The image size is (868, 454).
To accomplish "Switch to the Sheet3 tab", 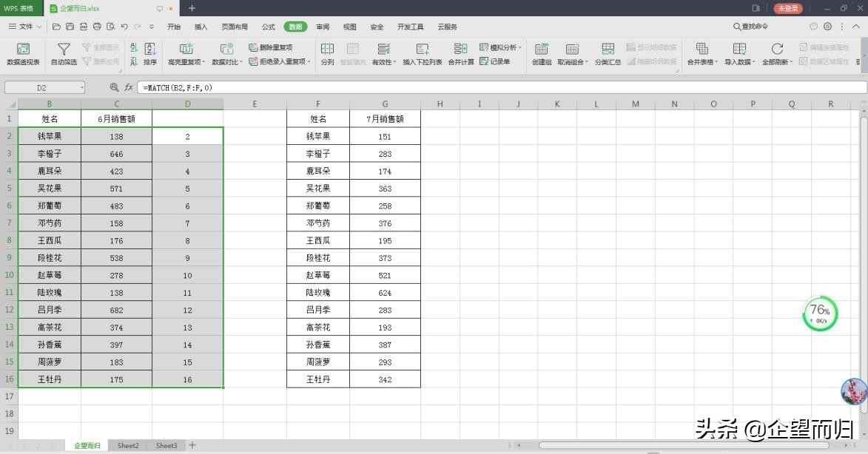I will (166, 445).
